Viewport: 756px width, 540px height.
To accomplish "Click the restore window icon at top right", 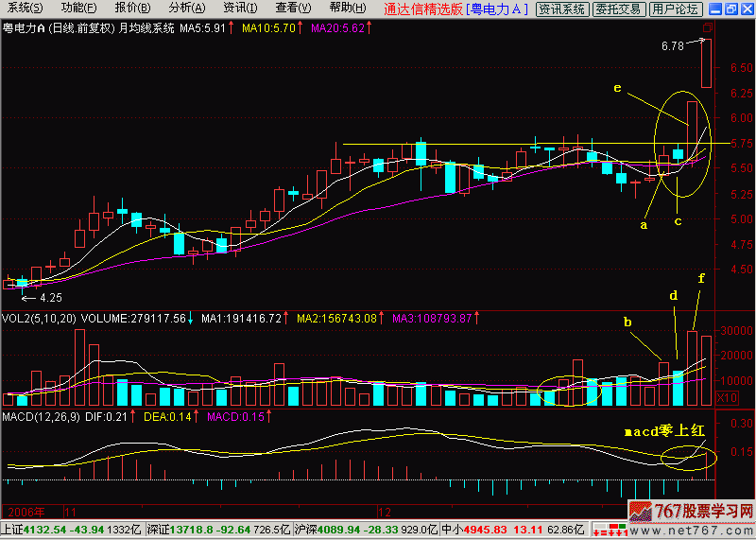I will click(729, 9).
